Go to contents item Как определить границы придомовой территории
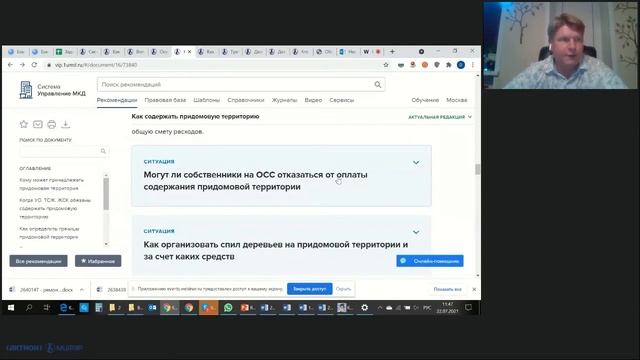The width and height of the screenshot is (640, 360). (49, 233)
